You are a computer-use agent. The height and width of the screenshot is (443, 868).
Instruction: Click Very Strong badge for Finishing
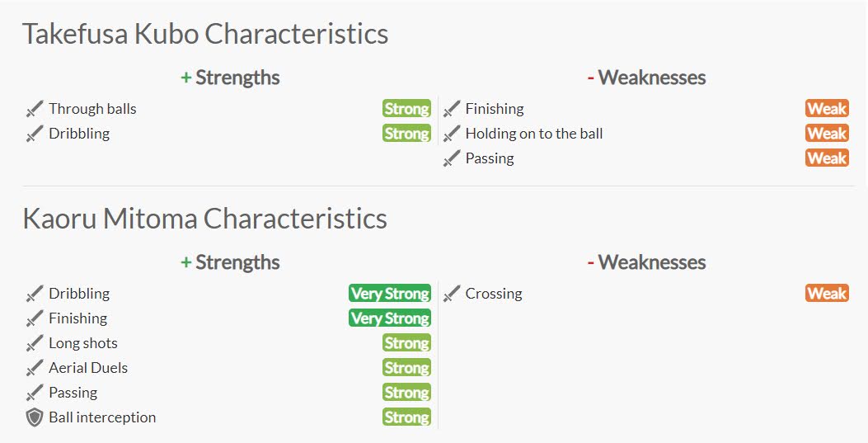click(x=390, y=318)
